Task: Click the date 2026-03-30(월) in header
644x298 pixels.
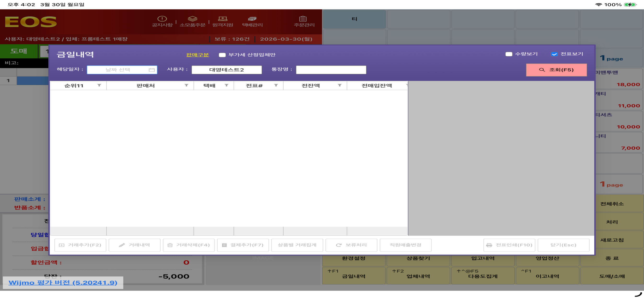Action: click(286, 39)
